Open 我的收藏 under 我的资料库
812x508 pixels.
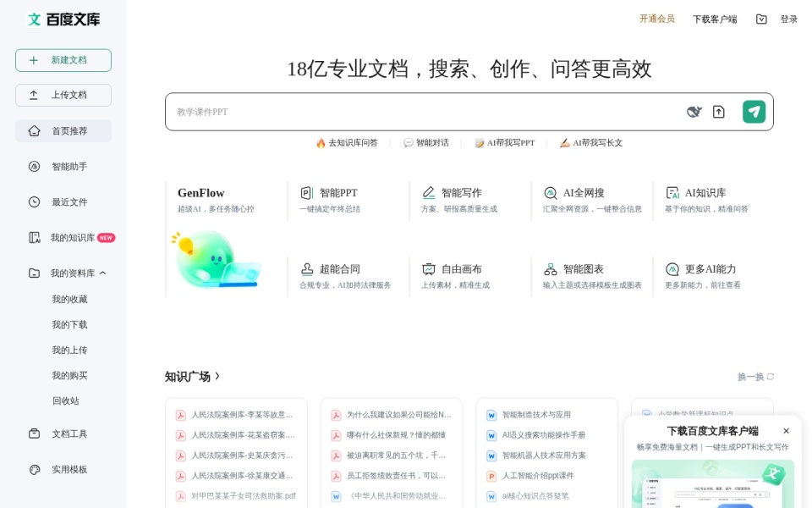coord(69,299)
